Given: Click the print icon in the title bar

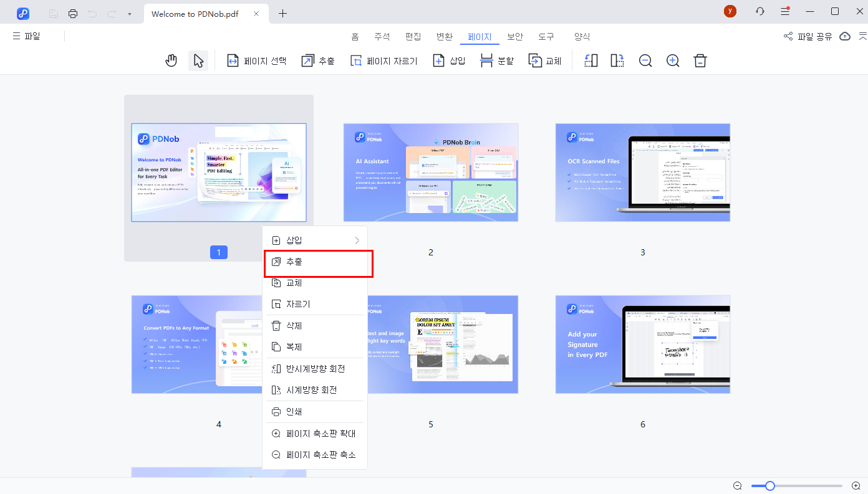Looking at the screenshot, I should click(73, 13).
